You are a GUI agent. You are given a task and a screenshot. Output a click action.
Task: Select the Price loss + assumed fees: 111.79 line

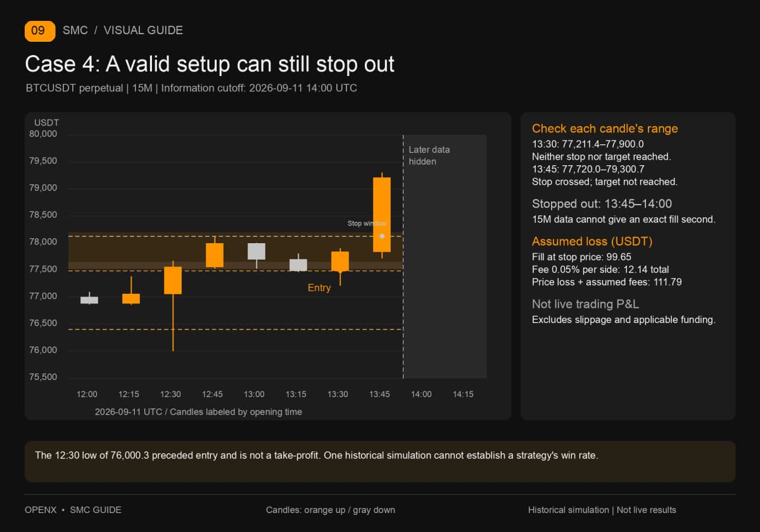[x=607, y=282]
